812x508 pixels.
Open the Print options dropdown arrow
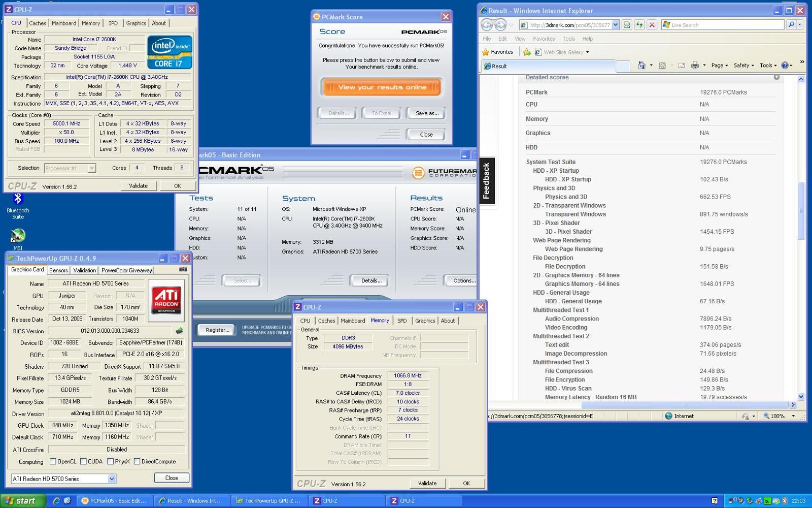704,66
